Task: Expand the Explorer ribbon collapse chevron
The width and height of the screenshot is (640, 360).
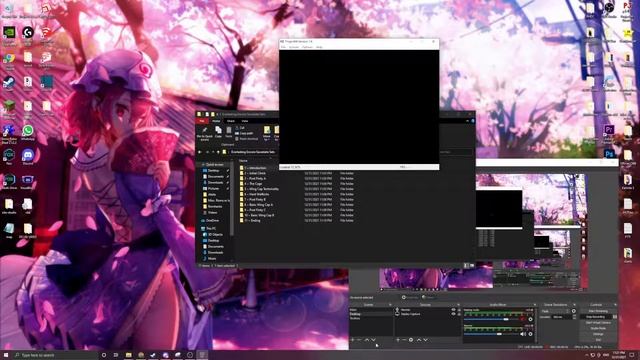Action: click(x=468, y=121)
